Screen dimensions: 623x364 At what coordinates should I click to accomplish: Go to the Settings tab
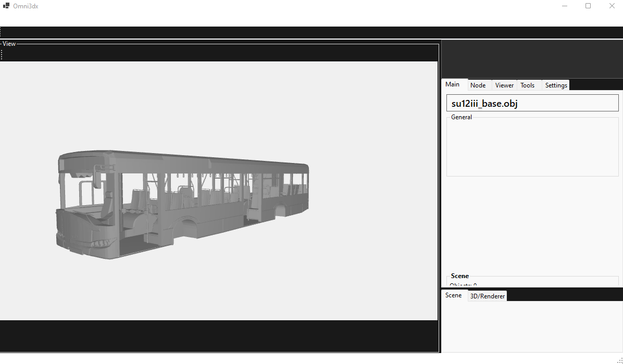pyautogui.click(x=556, y=85)
